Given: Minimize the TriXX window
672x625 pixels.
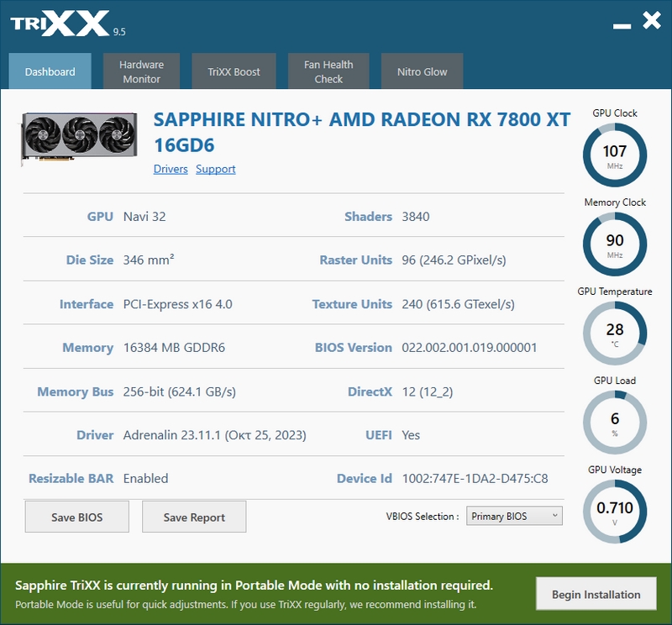Looking at the screenshot, I should 622,26.
